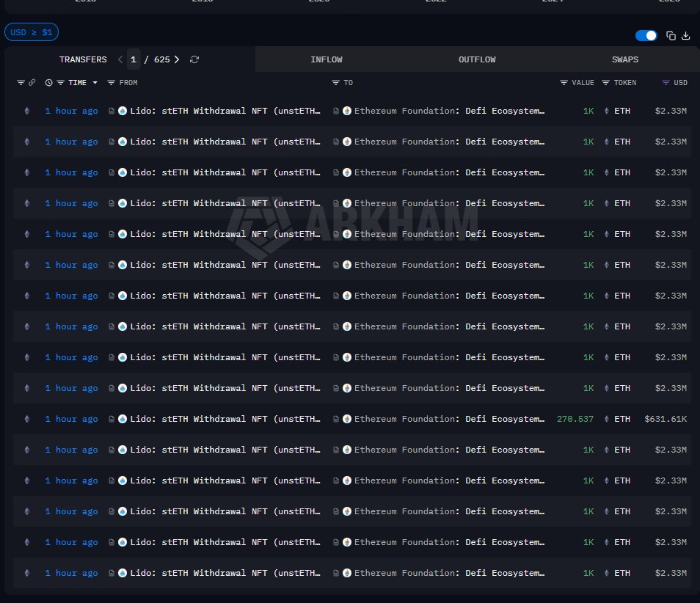
Task: Filter by the VALUE column
Action: point(564,83)
